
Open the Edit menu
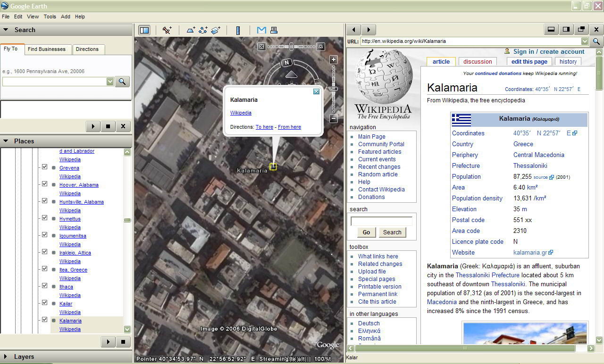coord(18,17)
